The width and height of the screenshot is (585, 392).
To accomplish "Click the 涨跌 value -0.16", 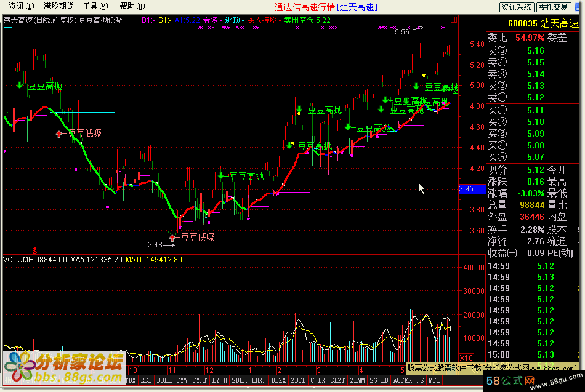I will [535, 182].
